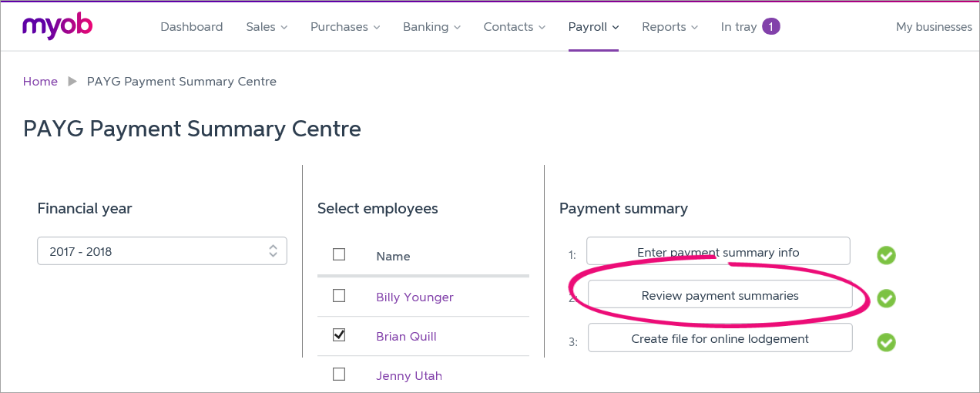Tick the select-all checkbox beside Name
980x393 pixels.
click(339, 254)
